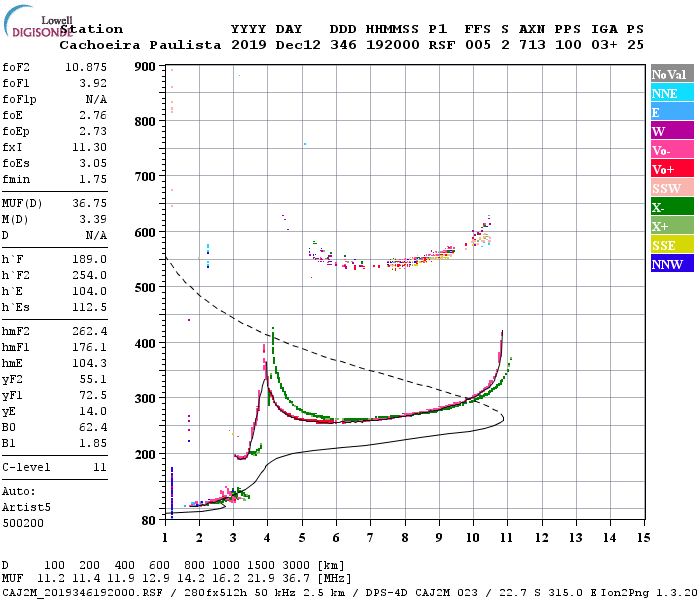Click the 15 MHz frequency axis label
Screen dimensions: 700x600
click(x=643, y=538)
